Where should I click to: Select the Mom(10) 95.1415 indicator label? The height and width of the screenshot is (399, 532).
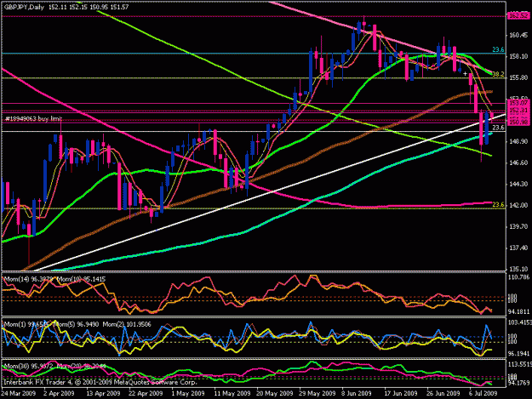click(81, 279)
